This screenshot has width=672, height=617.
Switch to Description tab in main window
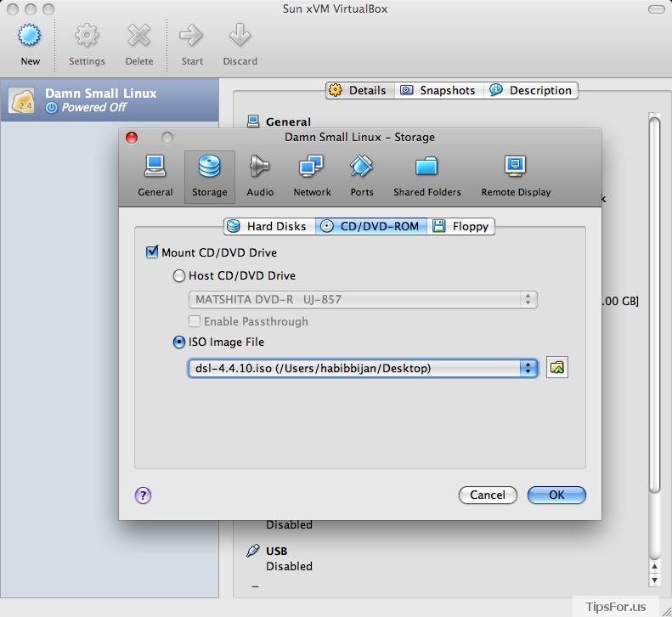pyautogui.click(x=531, y=90)
